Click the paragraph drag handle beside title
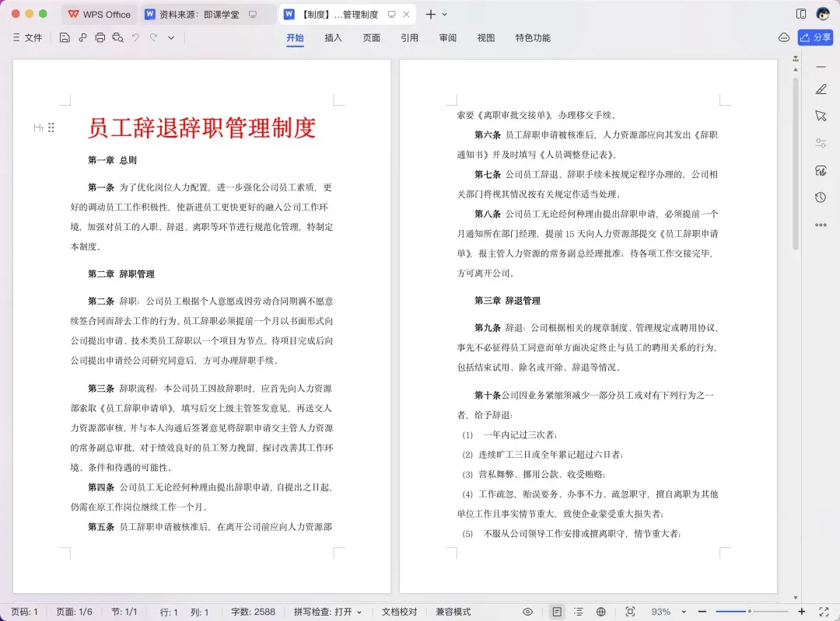This screenshot has width=840, height=621. (x=51, y=127)
